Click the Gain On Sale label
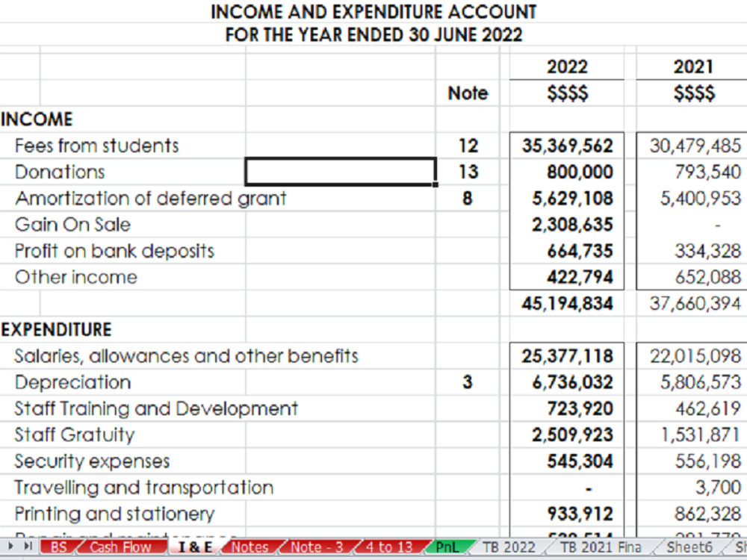747x560 pixels. 72,224
